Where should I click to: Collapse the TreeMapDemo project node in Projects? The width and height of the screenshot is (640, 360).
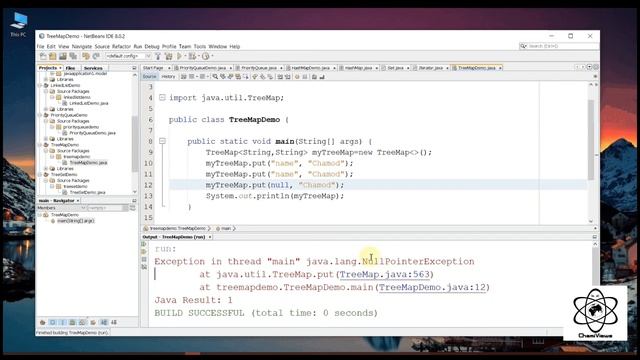40,145
